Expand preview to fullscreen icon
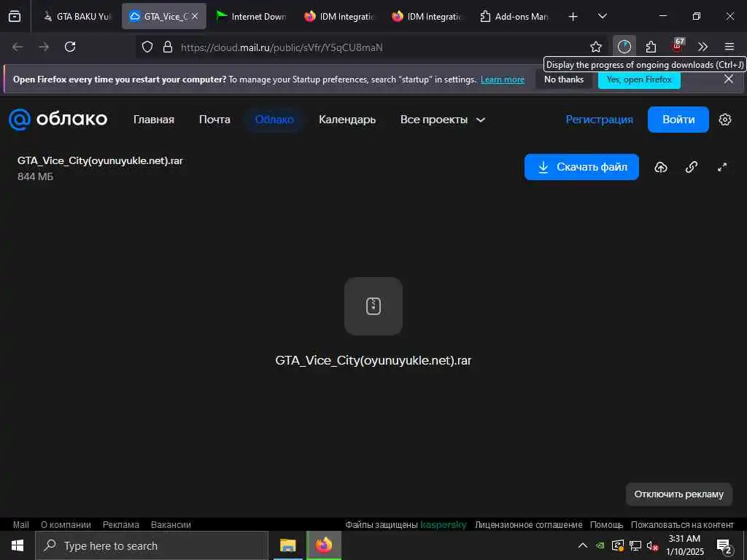 click(722, 167)
